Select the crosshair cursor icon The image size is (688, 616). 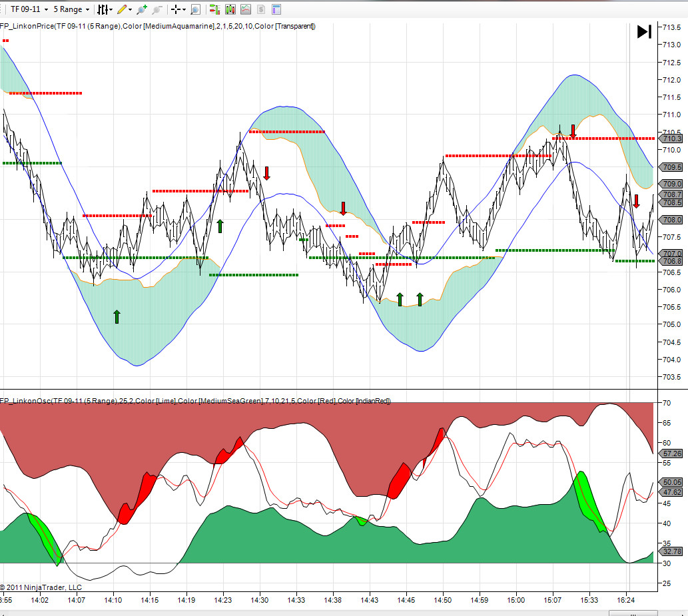point(176,9)
